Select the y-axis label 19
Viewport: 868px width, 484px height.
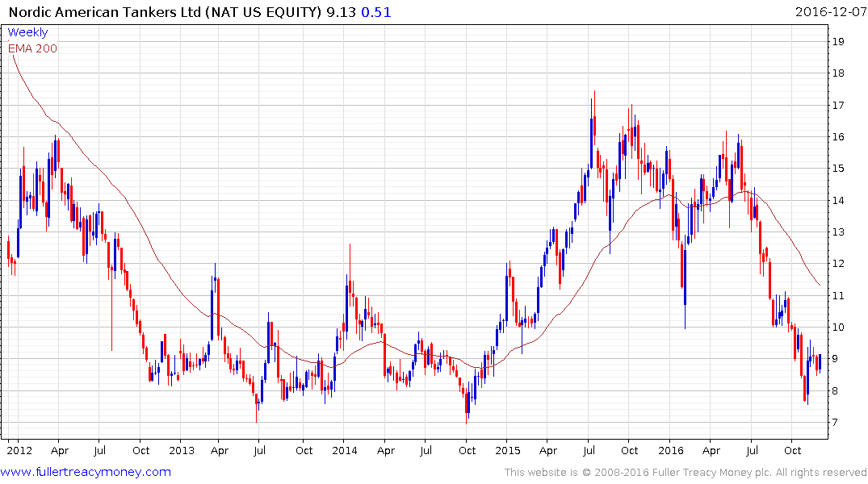(x=837, y=41)
